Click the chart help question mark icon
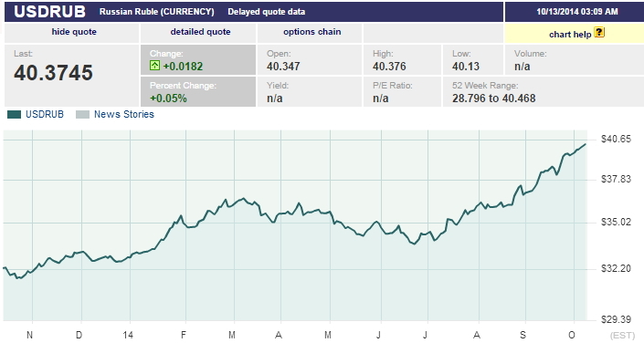The height and width of the screenshot is (343, 644). point(599,32)
